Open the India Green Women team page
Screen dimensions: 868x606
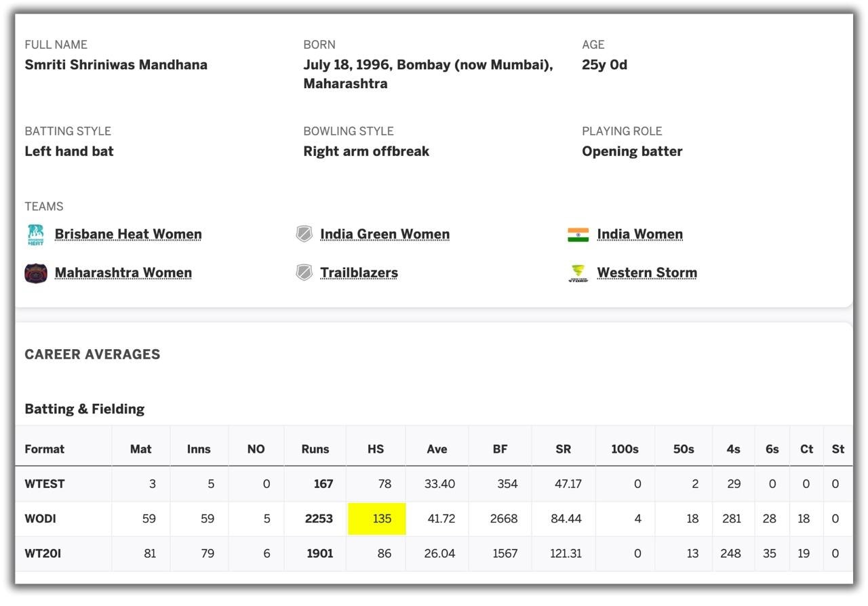[x=384, y=235]
